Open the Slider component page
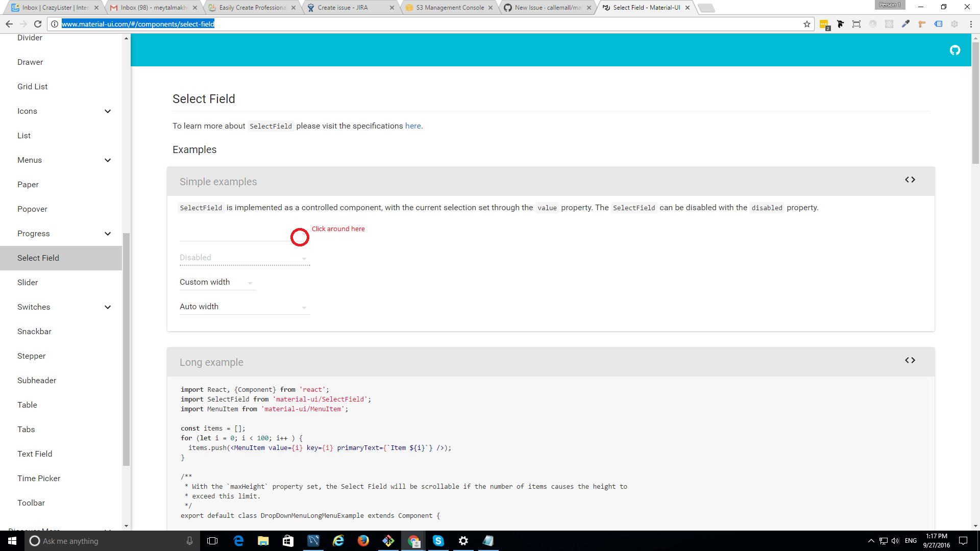This screenshot has height=551, width=980. coord(28,282)
